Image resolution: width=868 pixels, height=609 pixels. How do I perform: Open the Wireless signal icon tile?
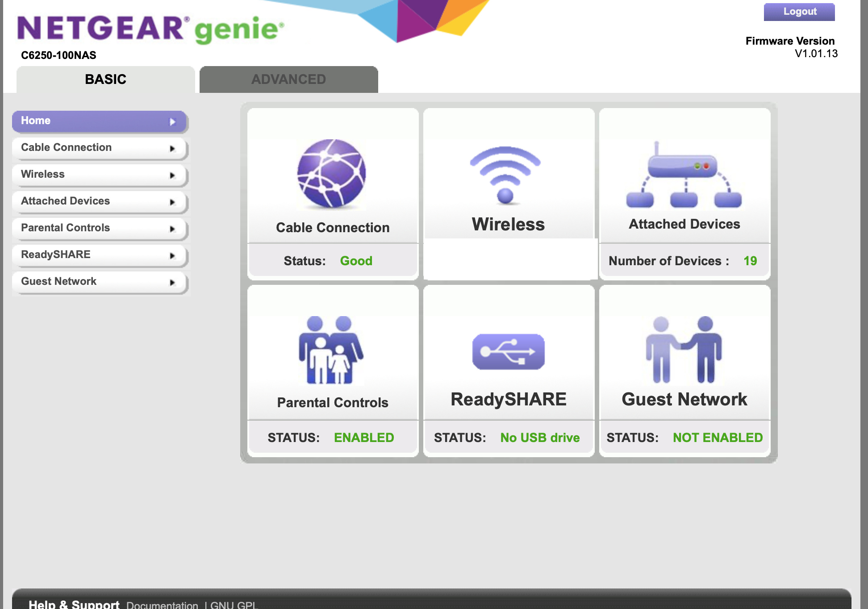coord(505,175)
